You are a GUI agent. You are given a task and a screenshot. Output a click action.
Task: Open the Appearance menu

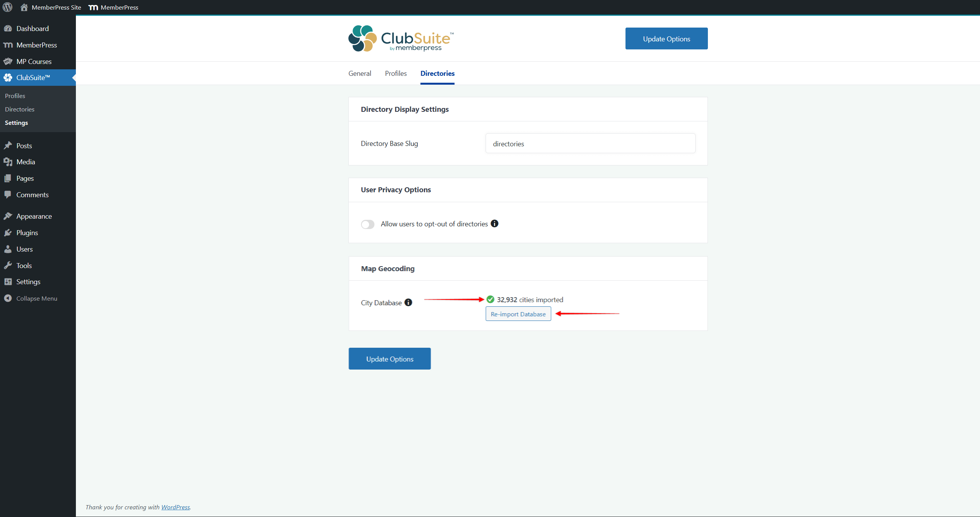click(x=34, y=216)
